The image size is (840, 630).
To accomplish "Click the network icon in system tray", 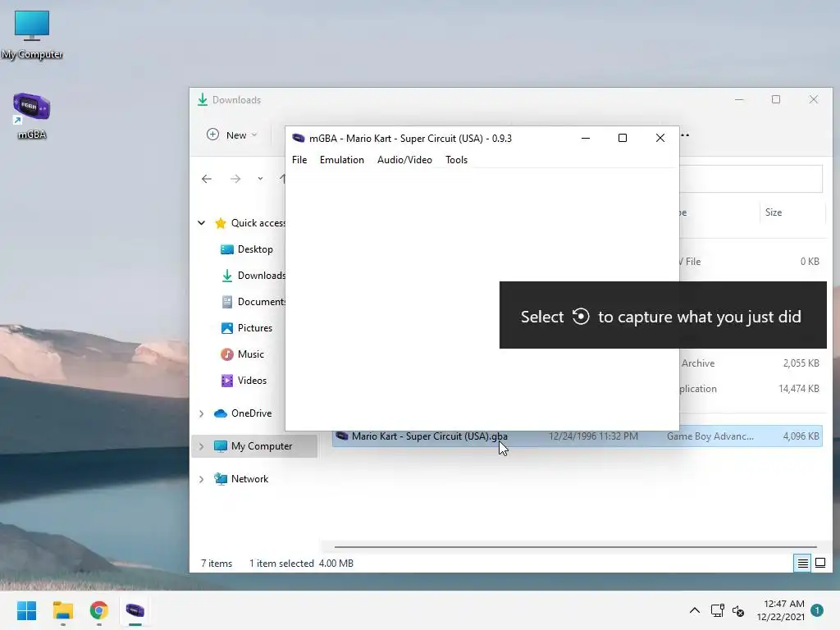I will coord(717,610).
